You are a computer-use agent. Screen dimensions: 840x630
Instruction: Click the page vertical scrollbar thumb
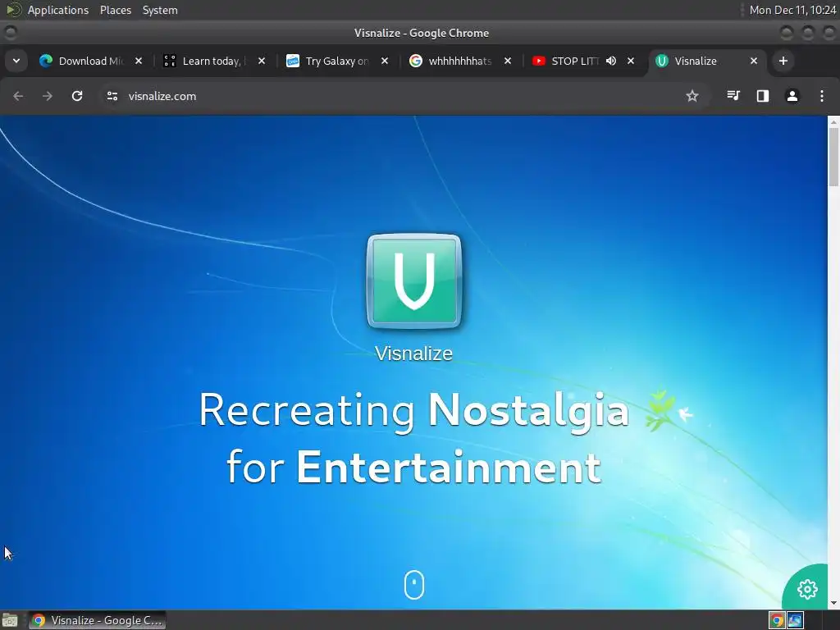833,157
